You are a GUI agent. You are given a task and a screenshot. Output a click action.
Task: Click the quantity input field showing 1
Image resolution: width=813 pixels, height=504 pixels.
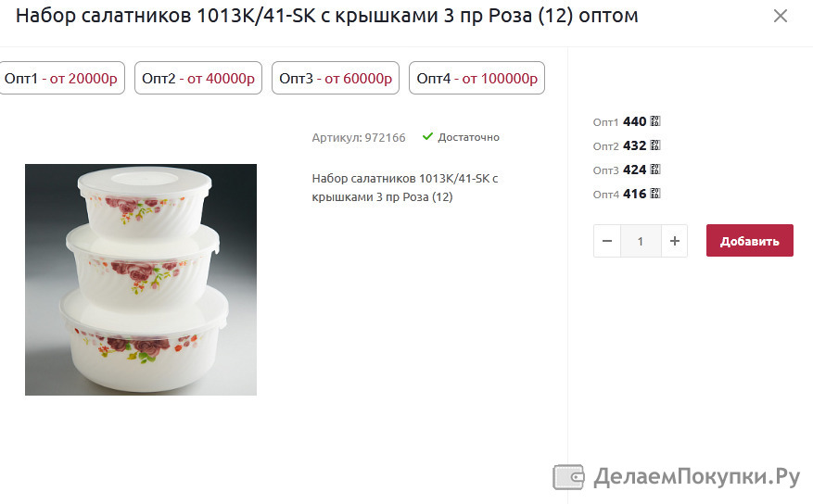point(641,241)
